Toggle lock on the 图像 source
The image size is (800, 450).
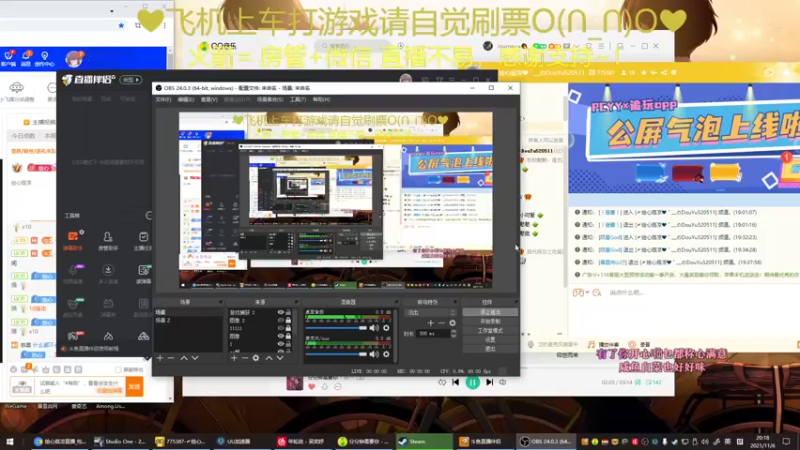tap(288, 336)
